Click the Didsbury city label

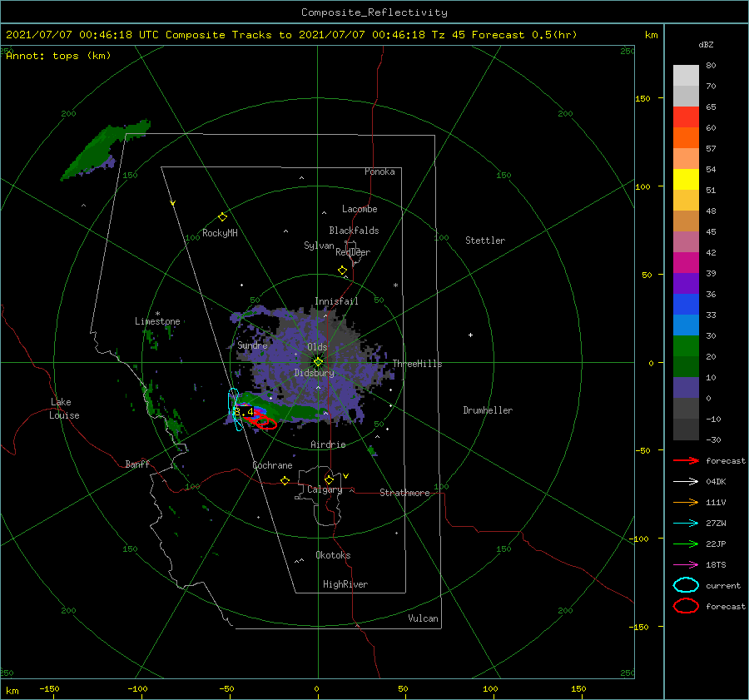click(x=314, y=373)
